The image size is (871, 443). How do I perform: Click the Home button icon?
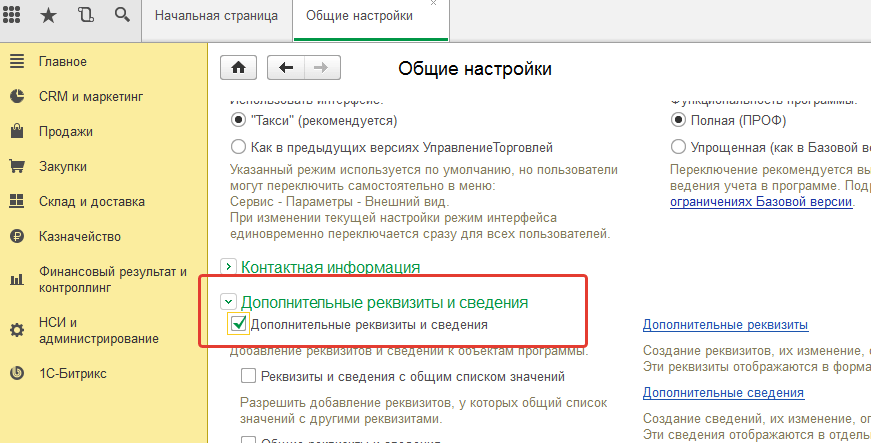(238, 67)
